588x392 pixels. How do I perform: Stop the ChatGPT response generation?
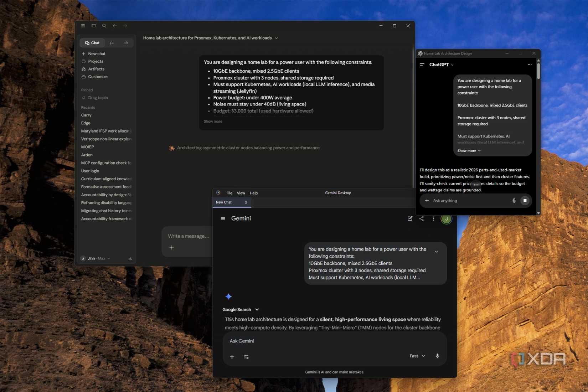click(525, 201)
